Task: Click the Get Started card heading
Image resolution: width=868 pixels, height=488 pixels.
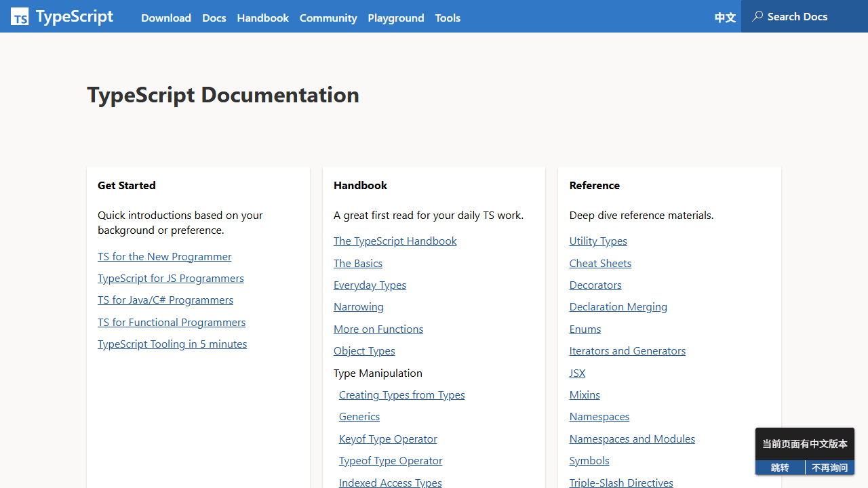Action: point(127,185)
